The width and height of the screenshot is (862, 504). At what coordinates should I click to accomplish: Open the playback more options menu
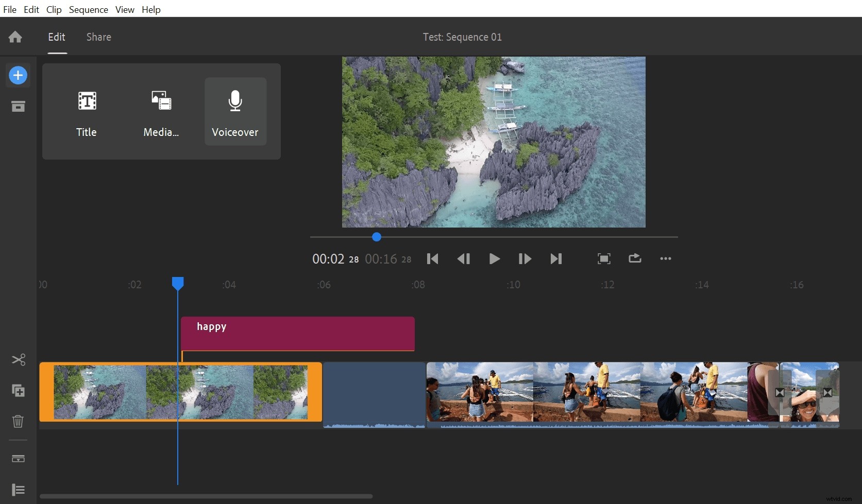(x=665, y=258)
